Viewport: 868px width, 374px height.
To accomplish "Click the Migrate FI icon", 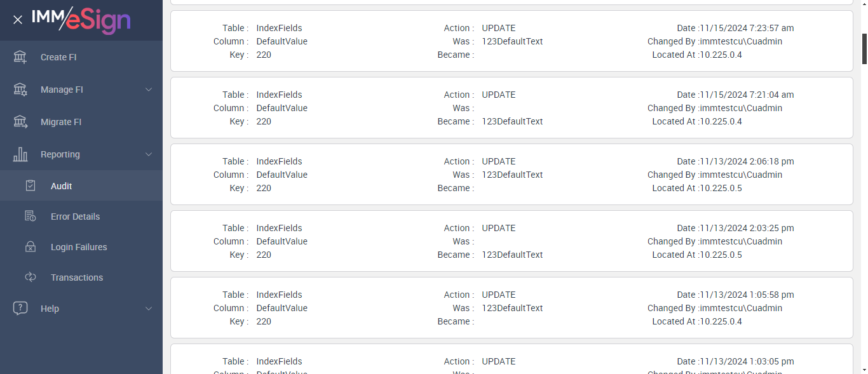I will pos(20,122).
